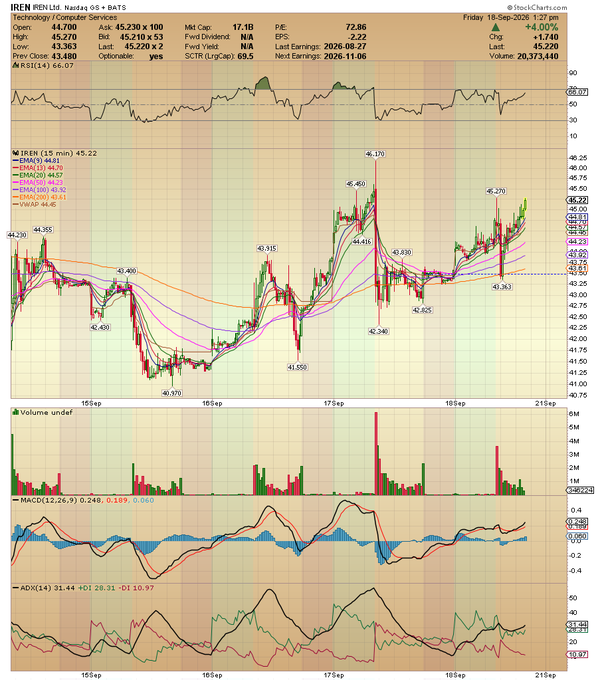Click the candlestick icon before IREN (15 min)

pyautogui.click(x=16, y=153)
